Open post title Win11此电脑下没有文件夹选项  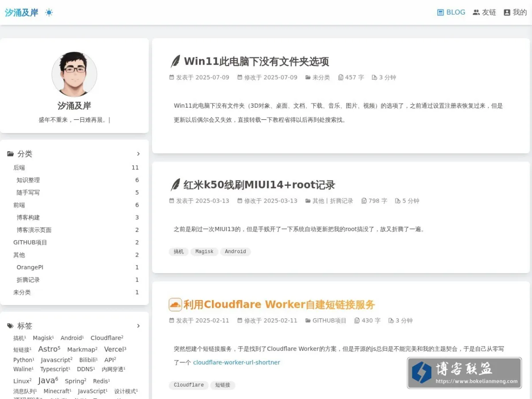256,61
